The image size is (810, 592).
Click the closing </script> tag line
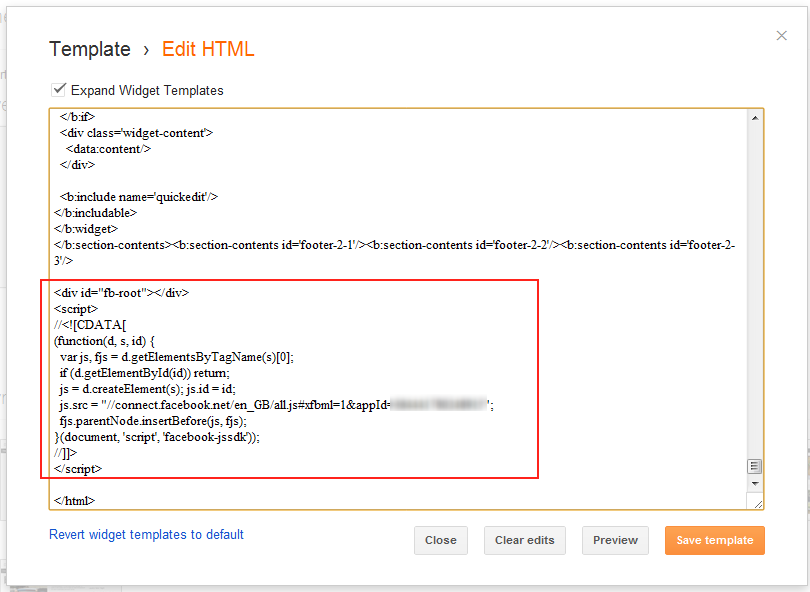pyautogui.click(x=78, y=469)
